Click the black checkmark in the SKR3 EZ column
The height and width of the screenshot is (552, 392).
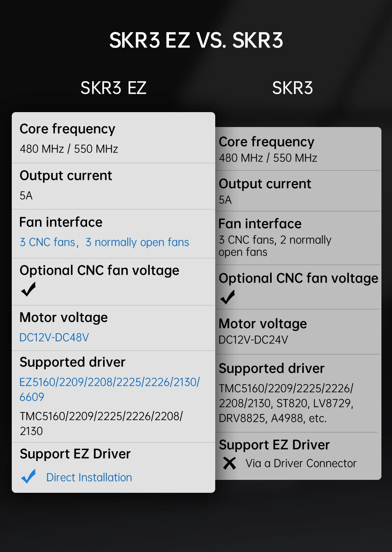pos(28,289)
